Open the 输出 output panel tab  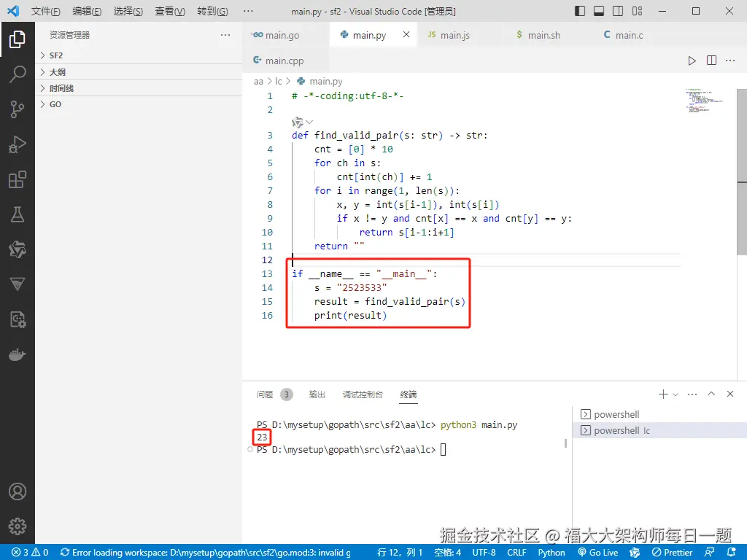pos(317,394)
